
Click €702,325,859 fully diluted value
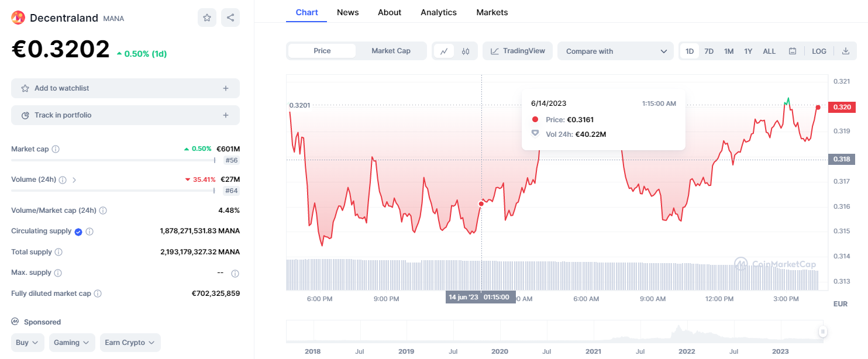216,294
